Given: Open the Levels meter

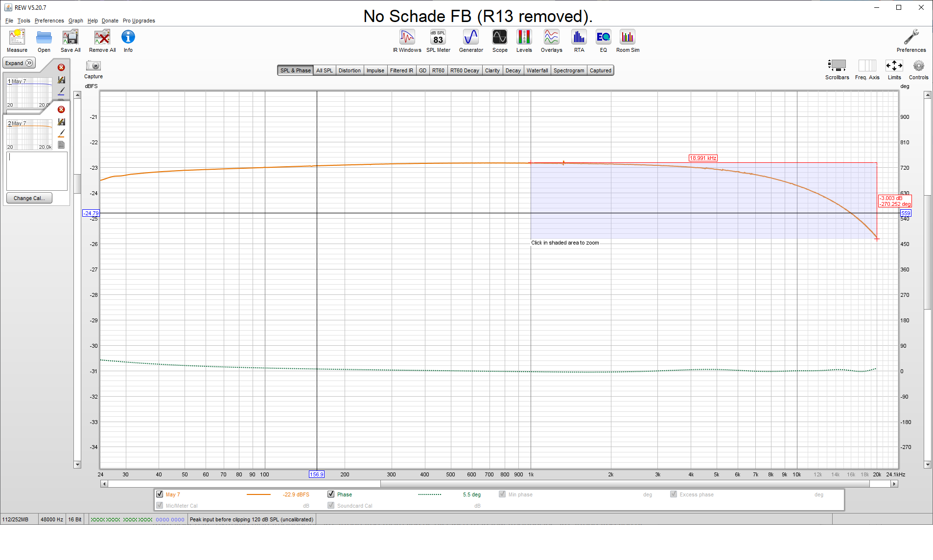Looking at the screenshot, I should click(x=524, y=37).
